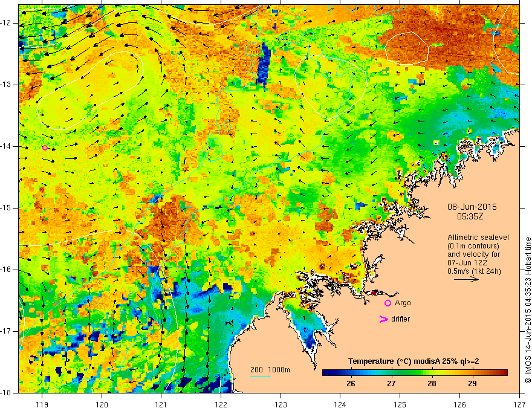Click the latitude -16 axis label
The width and height of the screenshot is (532, 411).
[7, 270]
